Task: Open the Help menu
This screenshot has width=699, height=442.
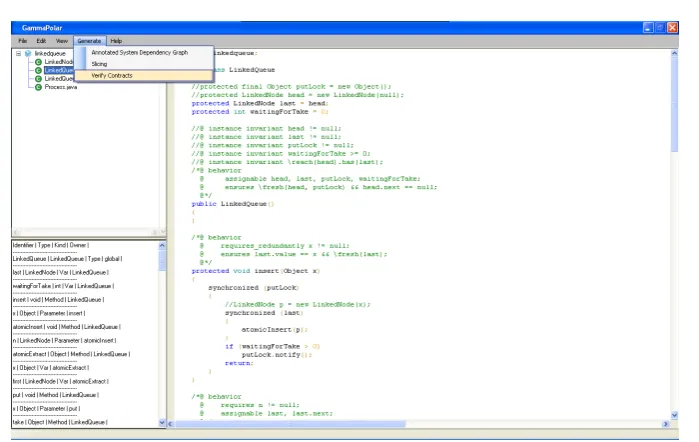Action: pyautogui.click(x=116, y=41)
